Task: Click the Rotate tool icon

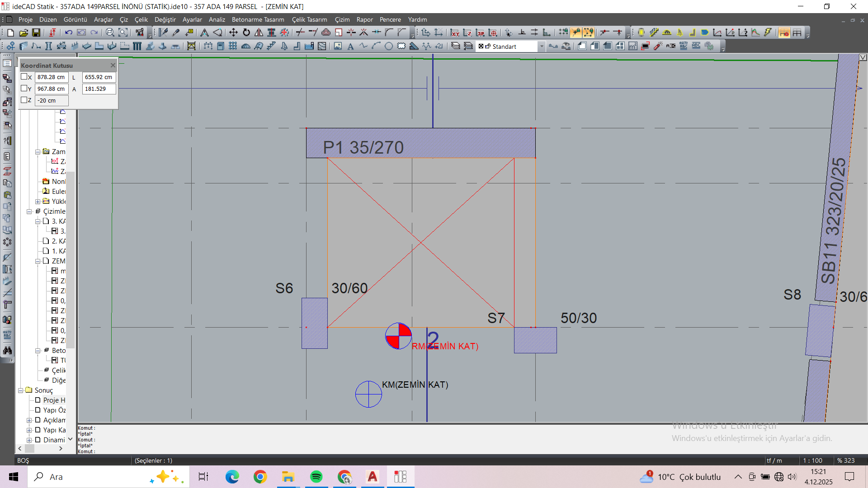Action: [246, 33]
